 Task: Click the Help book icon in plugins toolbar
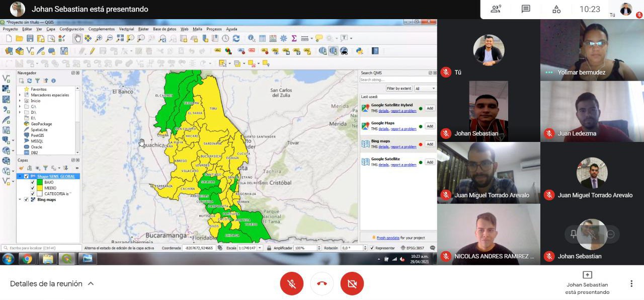[x=375, y=51]
